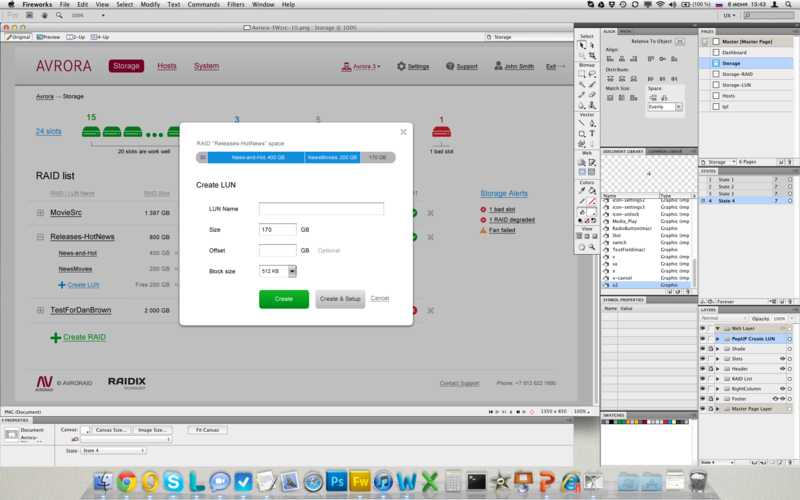800x500 pixels.
Task: Select the Marquee tool
Action: coord(582,74)
